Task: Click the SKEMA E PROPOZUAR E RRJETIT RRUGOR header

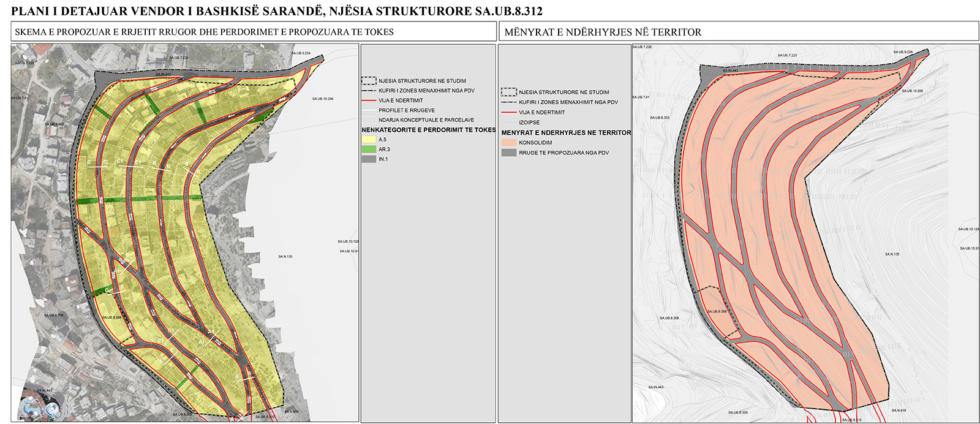Action: point(205,32)
